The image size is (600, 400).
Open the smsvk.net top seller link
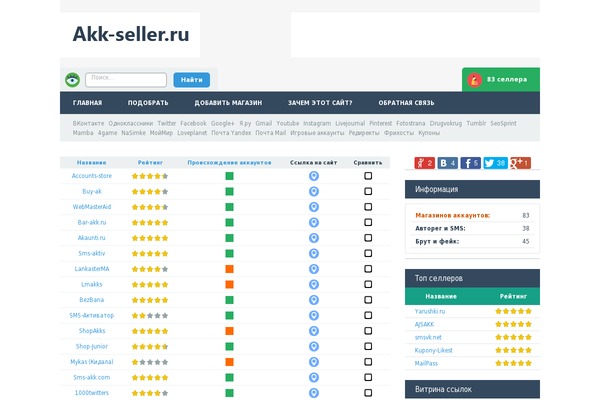click(428, 337)
